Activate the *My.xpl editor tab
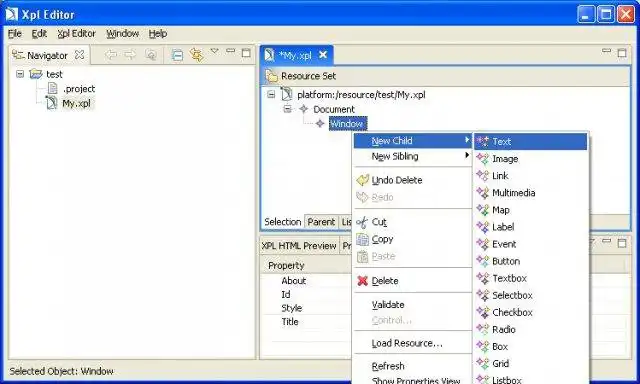Viewport: 640px width, 384px height. [295, 55]
